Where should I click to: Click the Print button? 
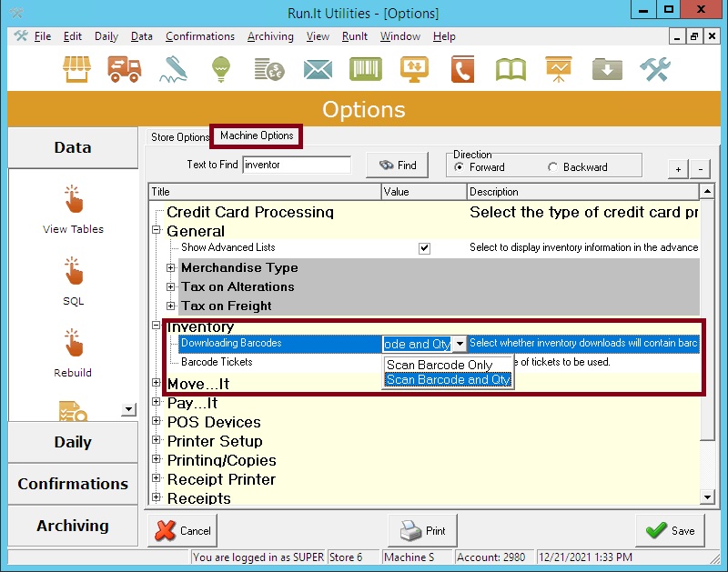[422, 530]
